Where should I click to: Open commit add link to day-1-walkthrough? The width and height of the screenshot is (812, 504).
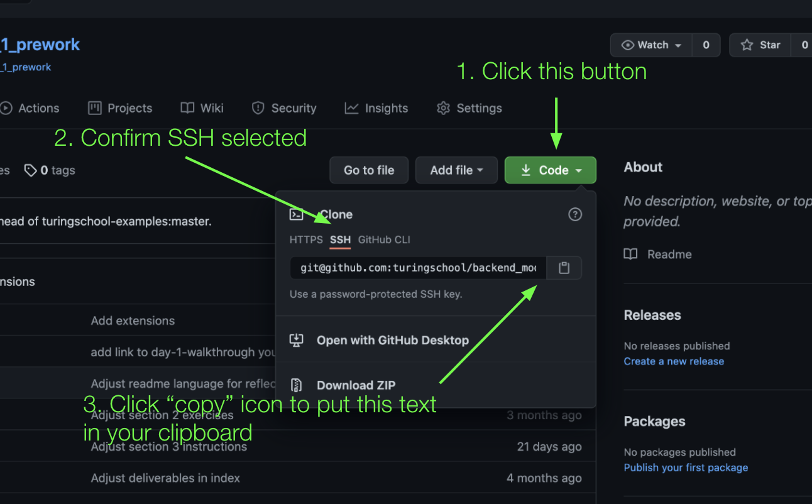pyautogui.click(x=183, y=352)
